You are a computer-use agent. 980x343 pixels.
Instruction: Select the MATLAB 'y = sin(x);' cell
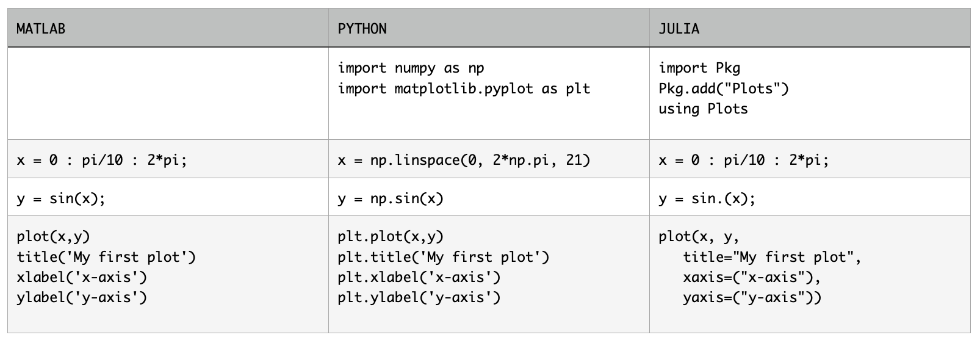(61, 198)
